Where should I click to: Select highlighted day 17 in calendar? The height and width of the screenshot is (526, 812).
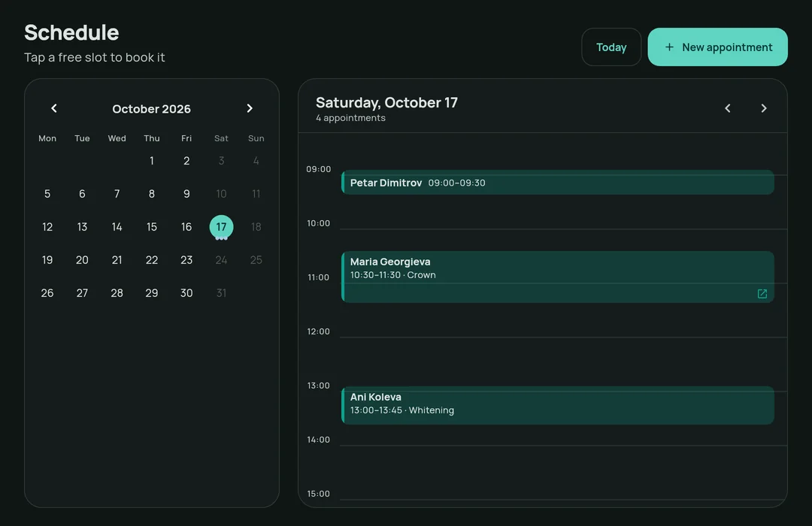(x=221, y=227)
